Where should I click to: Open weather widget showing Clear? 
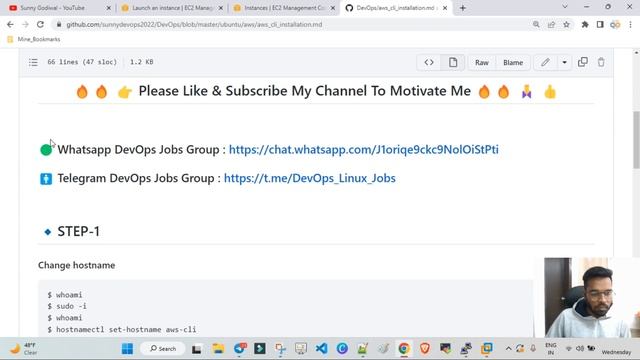24,349
